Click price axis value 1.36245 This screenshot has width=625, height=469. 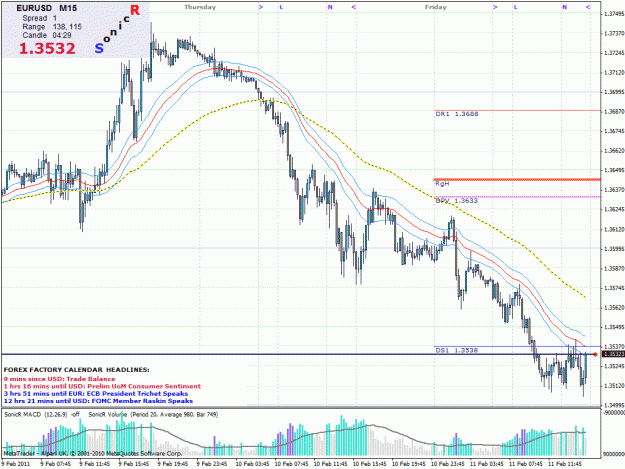[614, 209]
